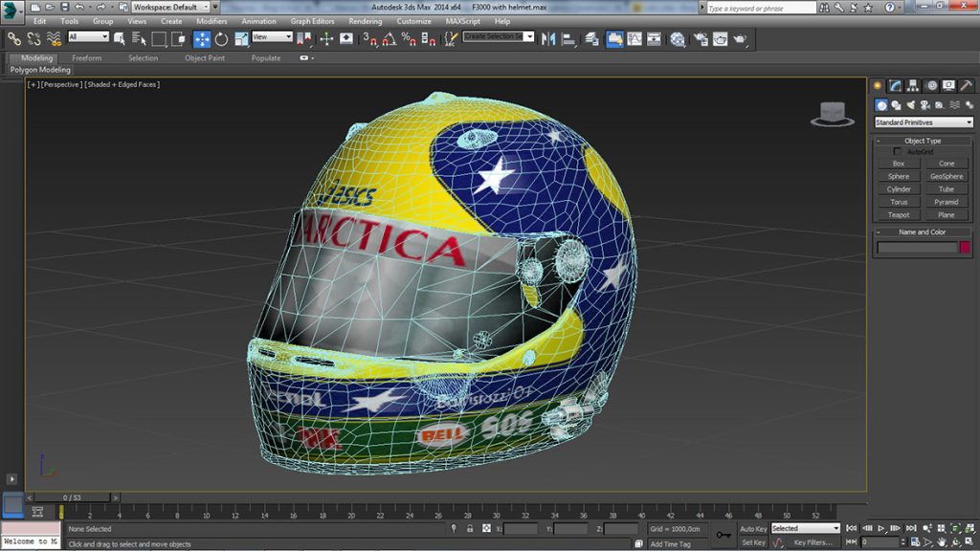Viewport: 980px width, 551px height.
Task: Open the Modifiers menu
Action: pyautogui.click(x=212, y=21)
